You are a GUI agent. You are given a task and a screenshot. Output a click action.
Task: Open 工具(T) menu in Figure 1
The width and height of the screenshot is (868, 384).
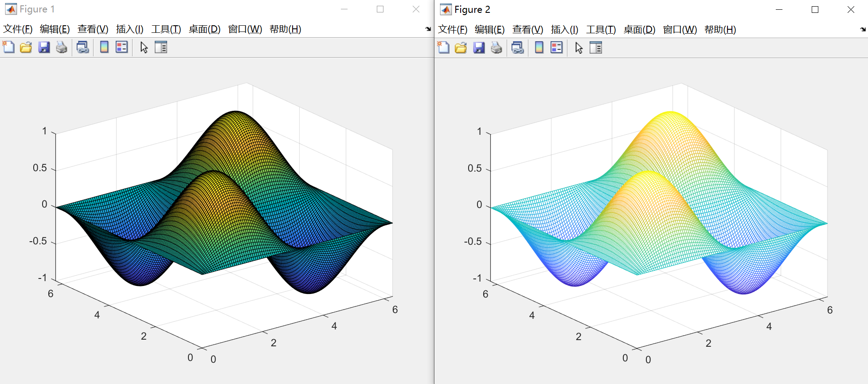tap(166, 29)
